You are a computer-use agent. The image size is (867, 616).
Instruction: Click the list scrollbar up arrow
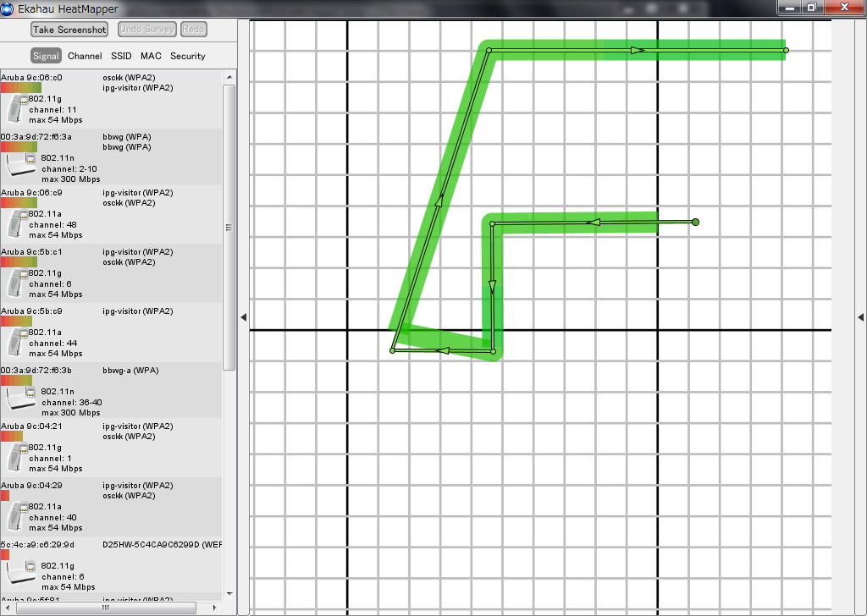[229, 77]
